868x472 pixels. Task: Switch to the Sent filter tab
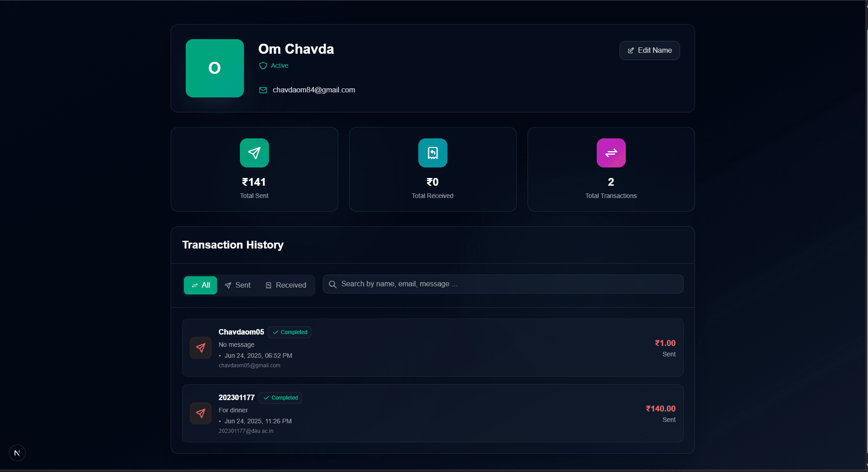(238, 285)
